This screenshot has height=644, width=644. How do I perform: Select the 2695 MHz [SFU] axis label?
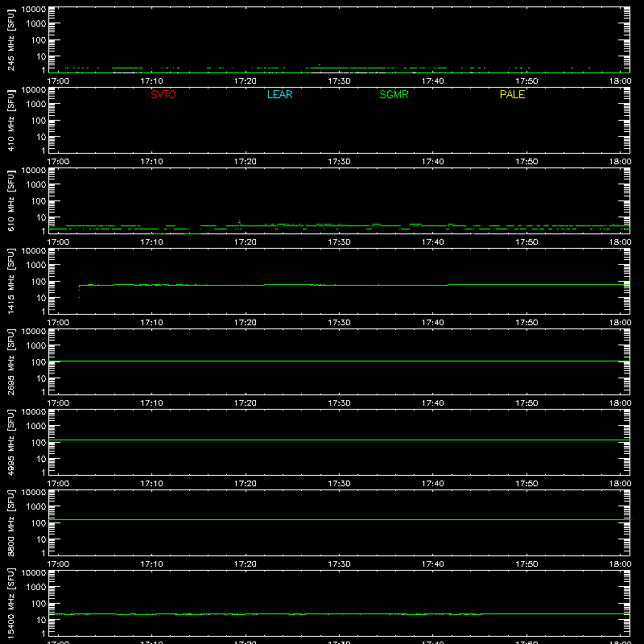pos(11,361)
